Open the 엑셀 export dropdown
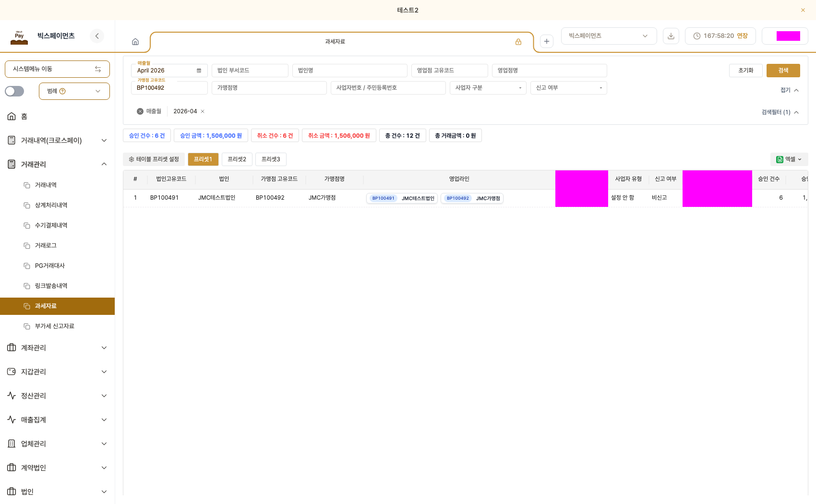Screen dimensions: 816x504 [789, 159]
